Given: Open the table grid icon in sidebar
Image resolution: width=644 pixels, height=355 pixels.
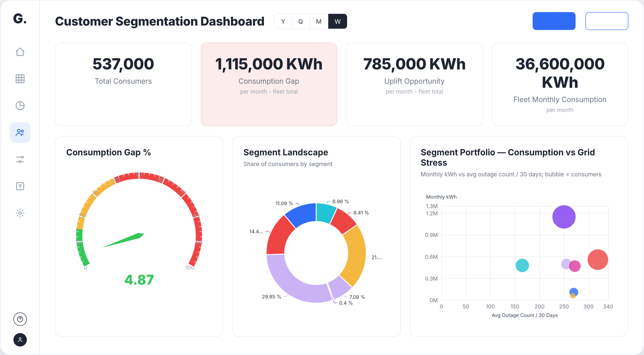Looking at the screenshot, I should [20, 78].
